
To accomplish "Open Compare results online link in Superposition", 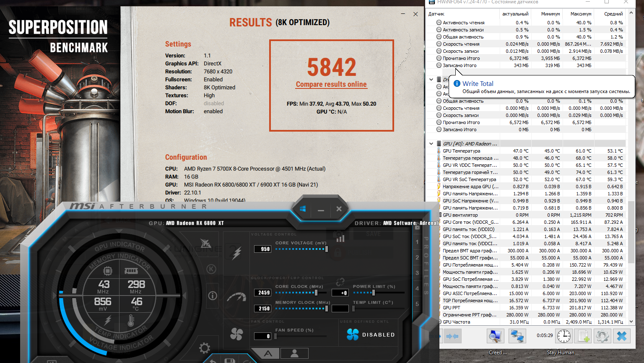I will 331,84.
